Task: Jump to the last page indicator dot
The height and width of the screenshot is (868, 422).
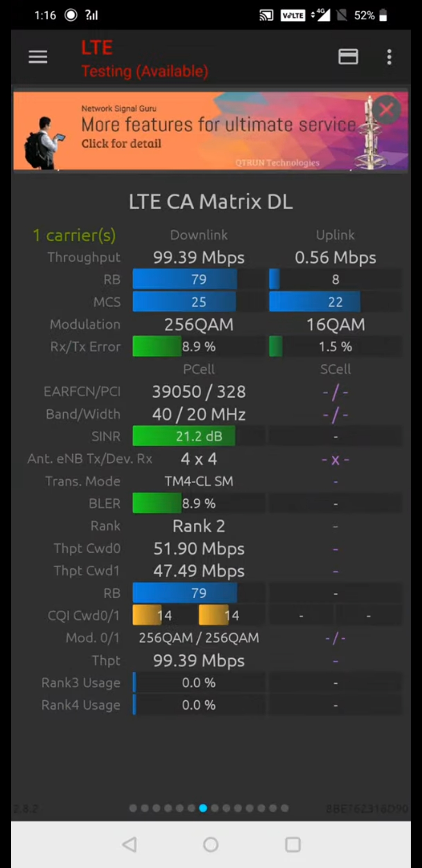Action: (x=285, y=808)
